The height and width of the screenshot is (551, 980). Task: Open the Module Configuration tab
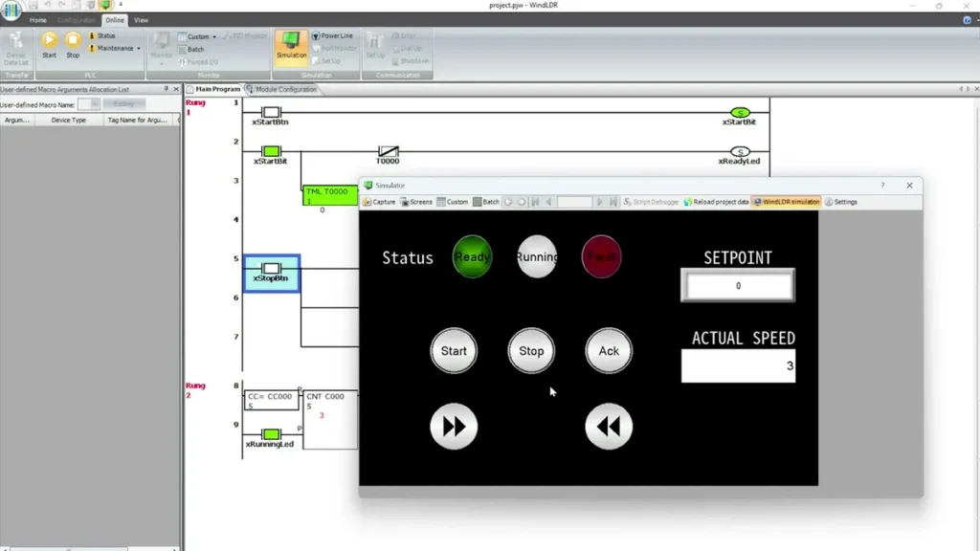coord(282,89)
